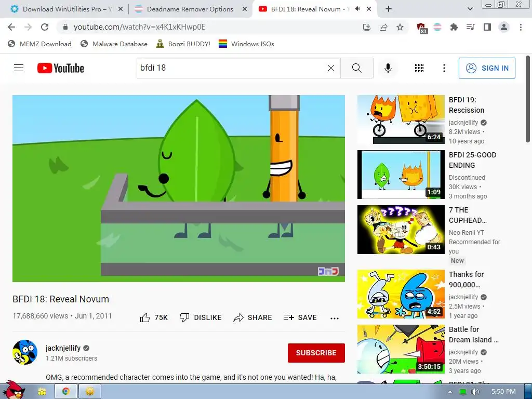Switch to the Deadname Remover Options tab
532x399 pixels.
click(190, 9)
